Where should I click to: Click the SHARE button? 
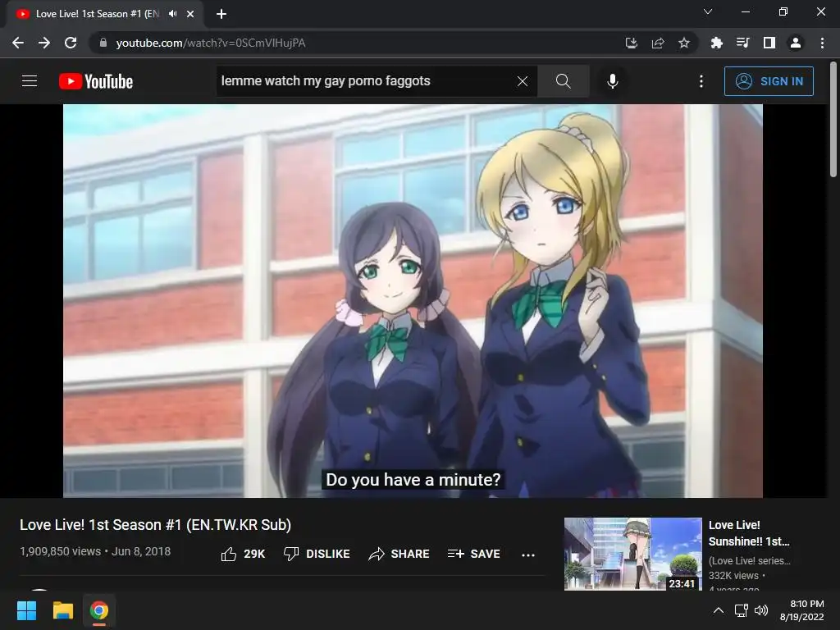(x=399, y=554)
